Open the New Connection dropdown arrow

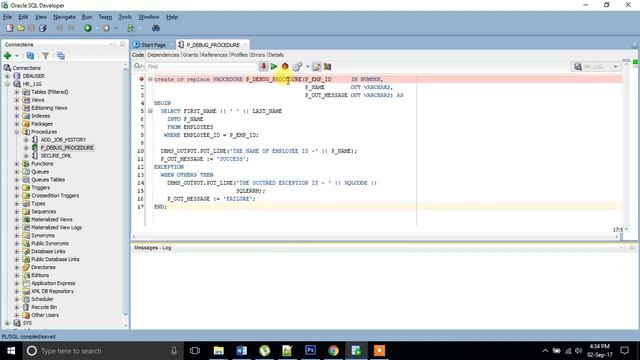point(17,56)
